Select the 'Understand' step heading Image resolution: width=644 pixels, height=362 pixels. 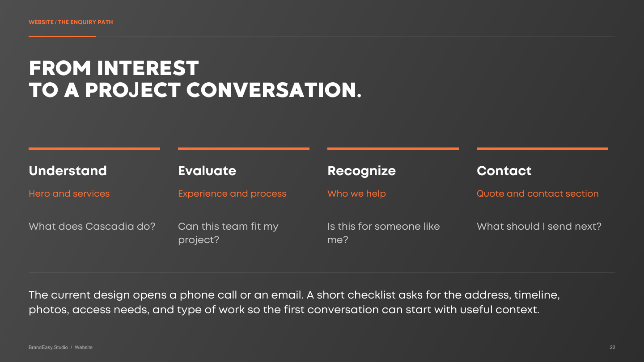(68, 171)
